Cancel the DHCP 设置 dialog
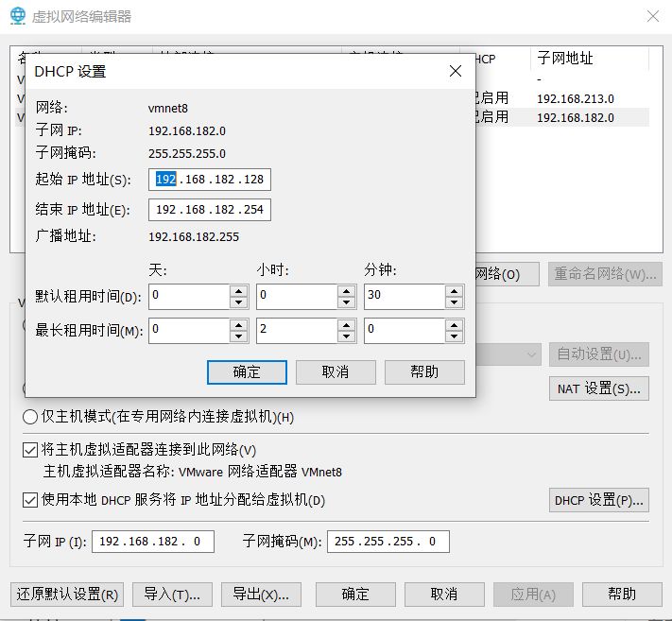The height and width of the screenshot is (621, 672). [x=336, y=372]
